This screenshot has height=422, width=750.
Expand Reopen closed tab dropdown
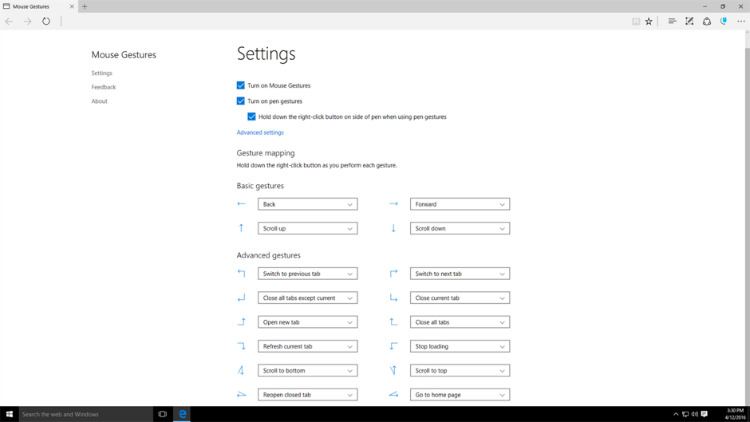point(308,395)
